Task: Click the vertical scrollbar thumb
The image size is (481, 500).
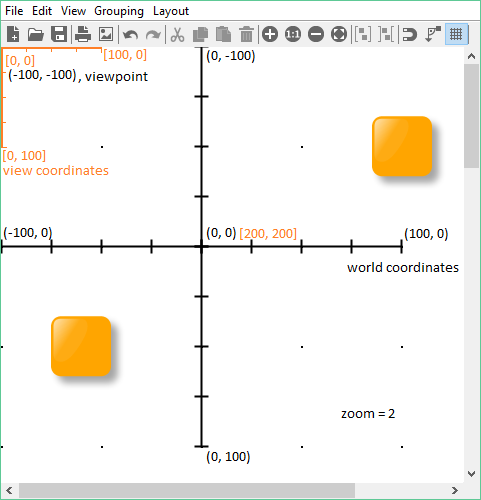Action: click(x=471, y=116)
